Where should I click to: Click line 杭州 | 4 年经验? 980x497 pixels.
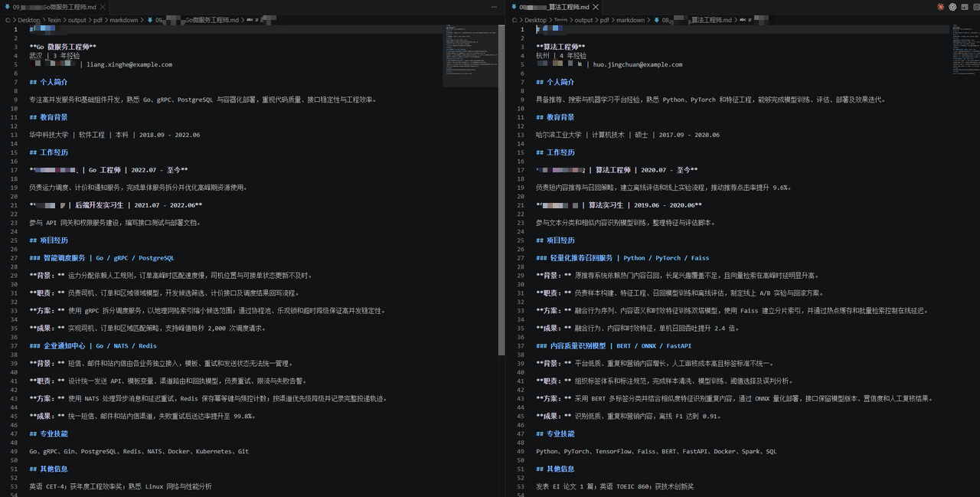pyautogui.click(x=561, y=56)
